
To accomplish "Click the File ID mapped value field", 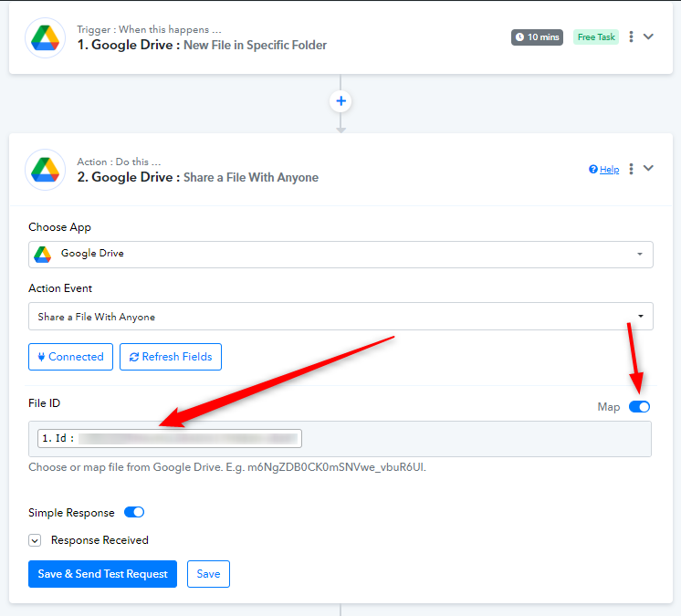I will point(340,438).
